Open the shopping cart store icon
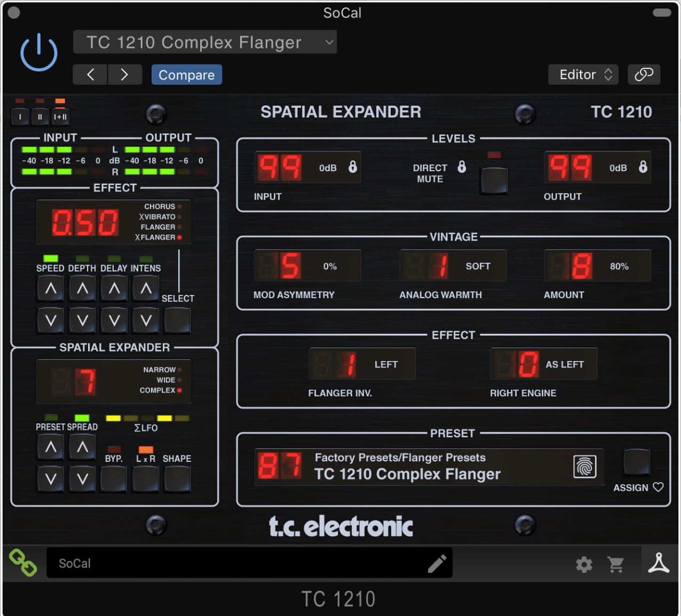681x616 pixels. [616, 564]
